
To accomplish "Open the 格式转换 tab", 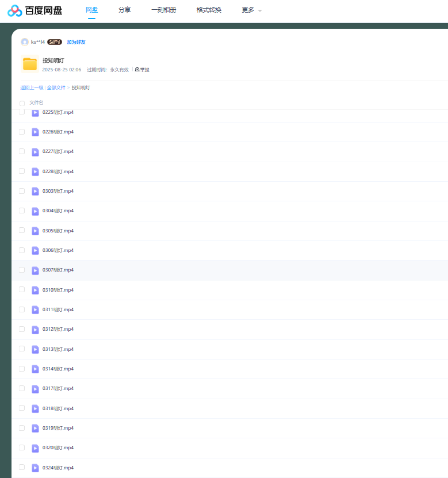I will pos(209,10).
